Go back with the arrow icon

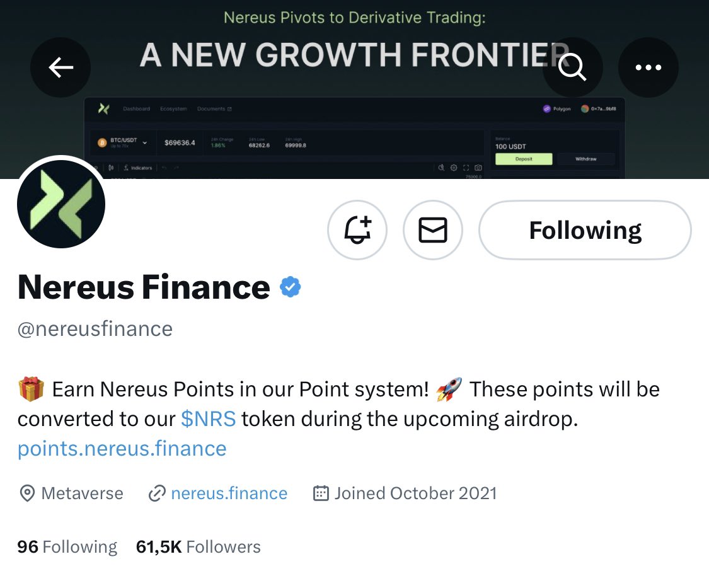(x=61, y=67)
